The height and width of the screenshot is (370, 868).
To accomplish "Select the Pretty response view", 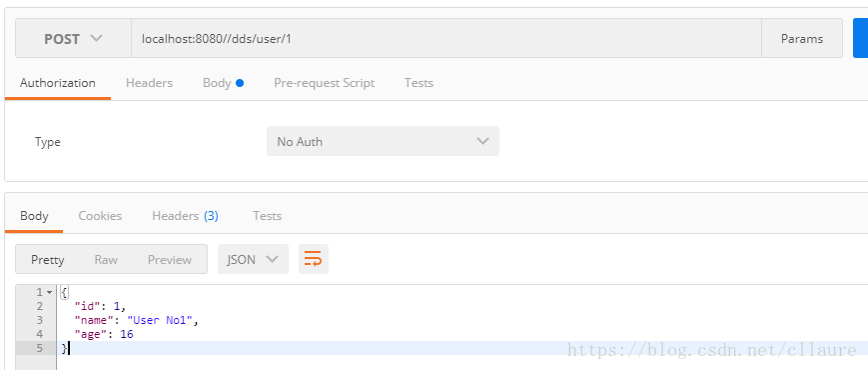I will pyautogui.click(x=48, y=259).
